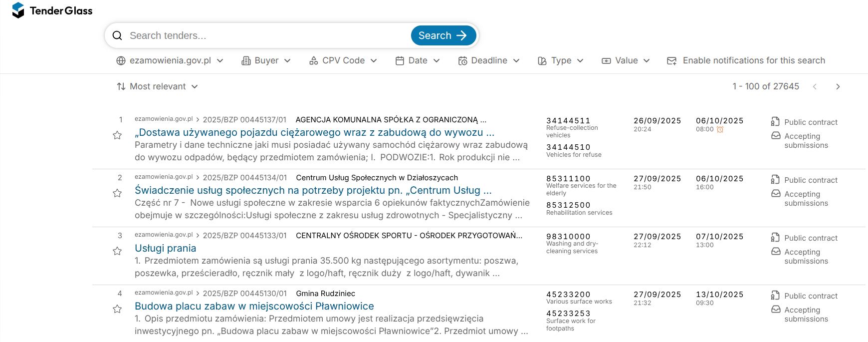Star the Budowa placu zabaw tender
The width and height of the screenshot is (868, 342).
pyautogui.click(x=117, y=309)
